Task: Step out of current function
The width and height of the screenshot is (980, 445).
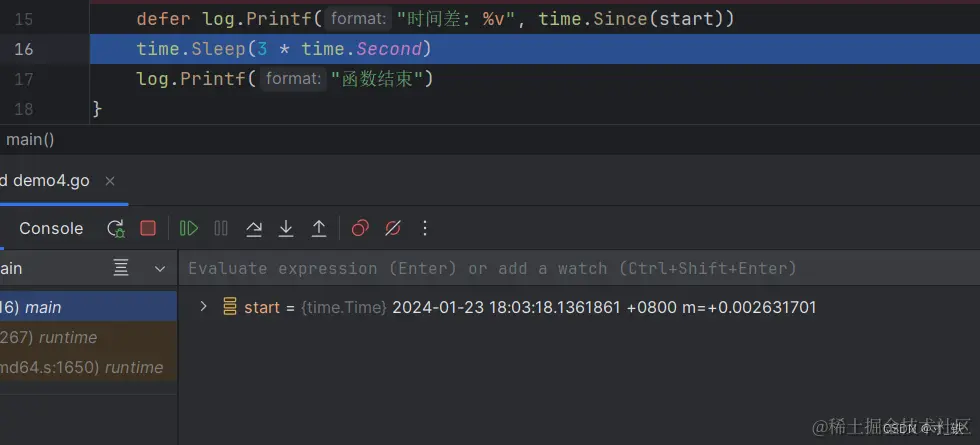Action: (319, 229)
